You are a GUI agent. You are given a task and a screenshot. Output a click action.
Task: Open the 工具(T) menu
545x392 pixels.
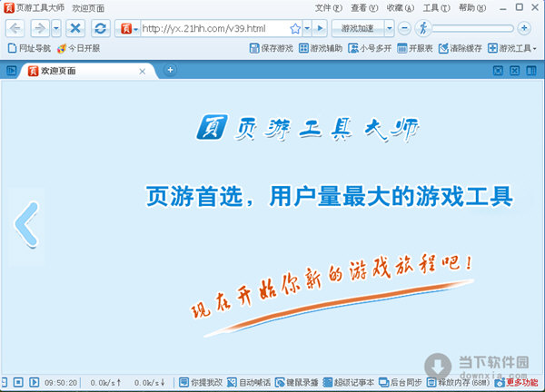pos(437,7)
